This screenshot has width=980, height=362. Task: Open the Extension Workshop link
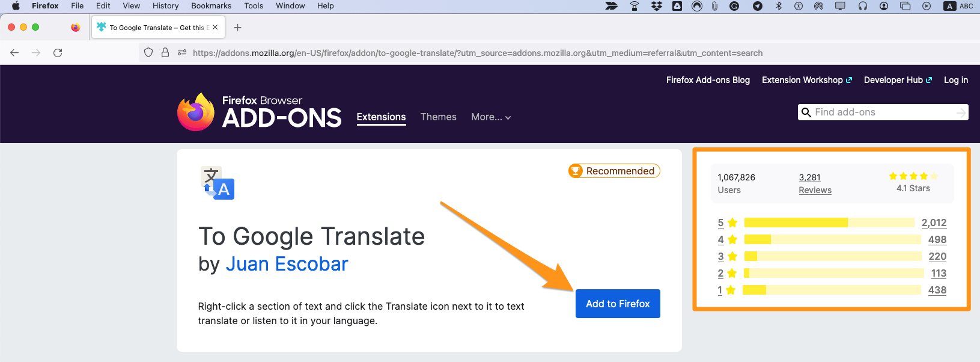click(807, 80)
